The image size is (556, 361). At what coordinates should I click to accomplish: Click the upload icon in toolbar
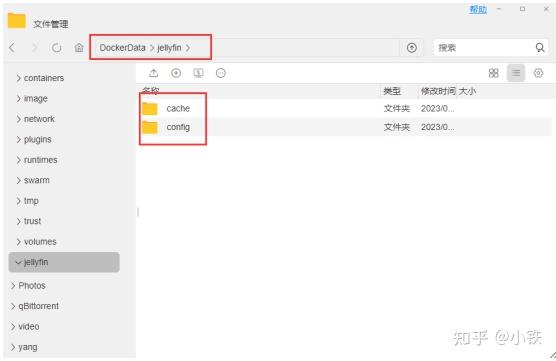[154, 73]
